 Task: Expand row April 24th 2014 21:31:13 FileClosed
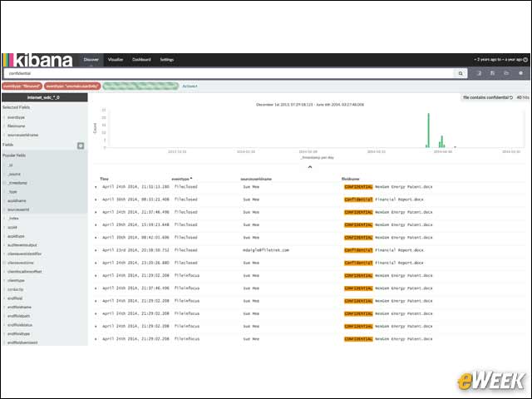click(x=96, y=187)
